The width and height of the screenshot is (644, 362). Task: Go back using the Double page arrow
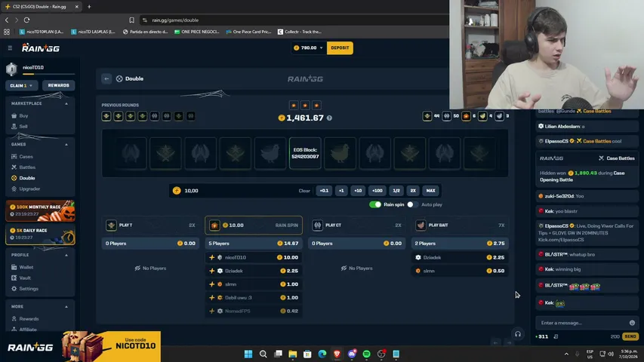coord(106,78)
